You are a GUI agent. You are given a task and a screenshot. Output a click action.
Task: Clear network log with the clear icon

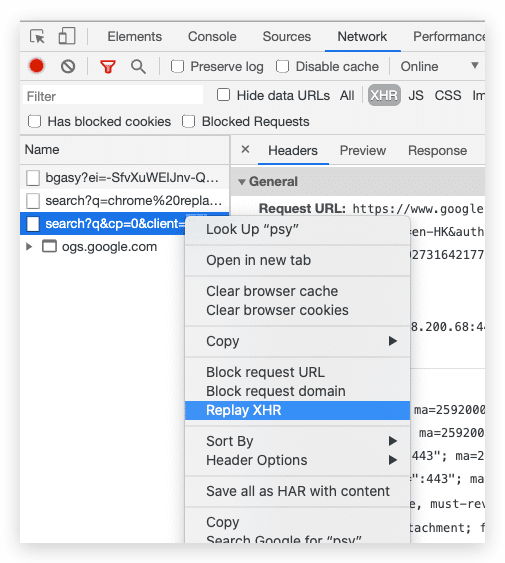[68, 66]
